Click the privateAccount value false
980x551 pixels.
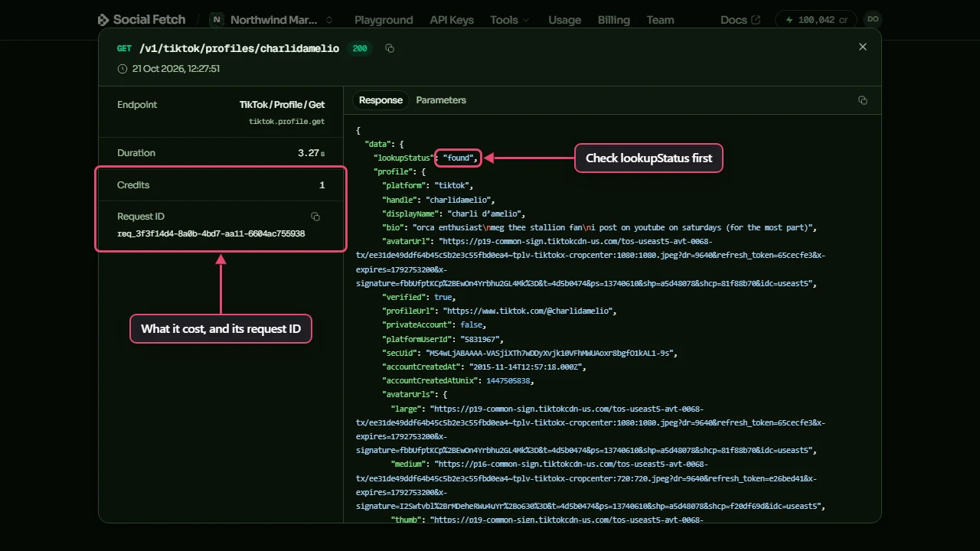coord(472,324)
